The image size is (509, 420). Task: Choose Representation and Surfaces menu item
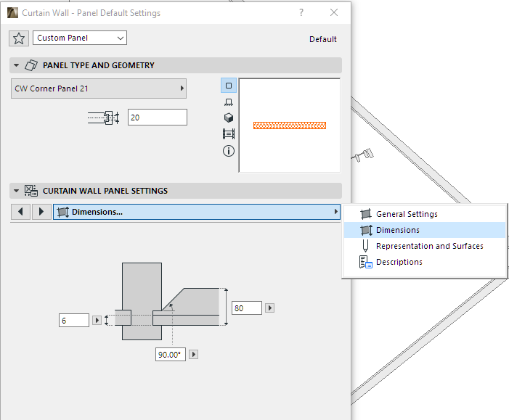tap(429, 246)
